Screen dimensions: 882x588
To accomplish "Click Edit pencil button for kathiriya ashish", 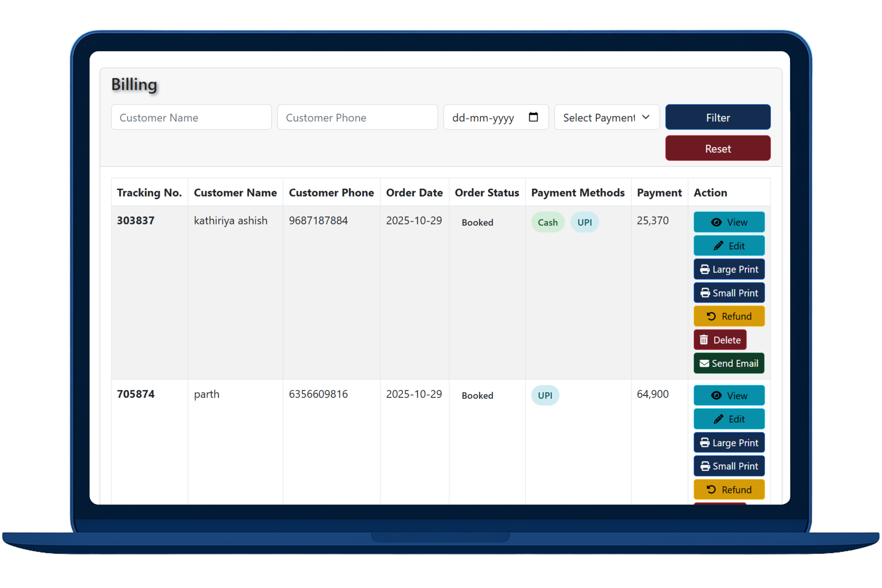I will pos(729,246).
